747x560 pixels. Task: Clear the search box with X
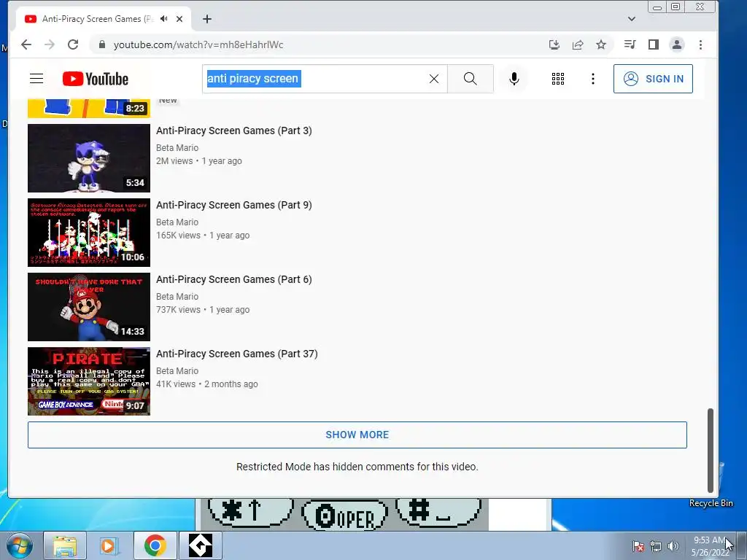pyautogui.click(x=434, y=79)
